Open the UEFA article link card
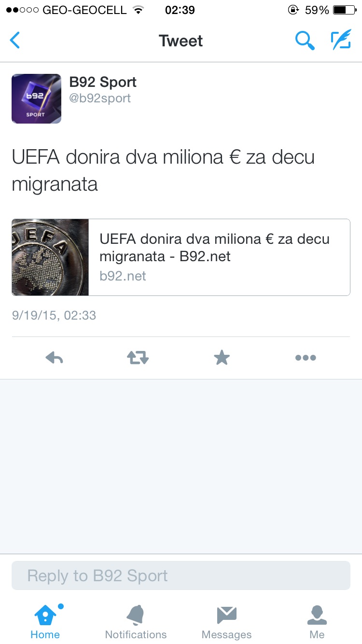This screenshot has width=362, height=644. tap(181, 257)
